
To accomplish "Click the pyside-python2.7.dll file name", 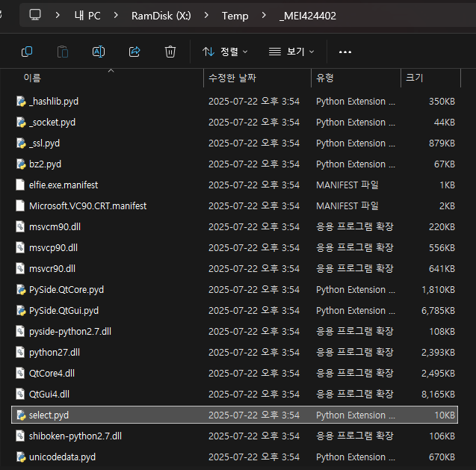I will (x=70, y=332).
